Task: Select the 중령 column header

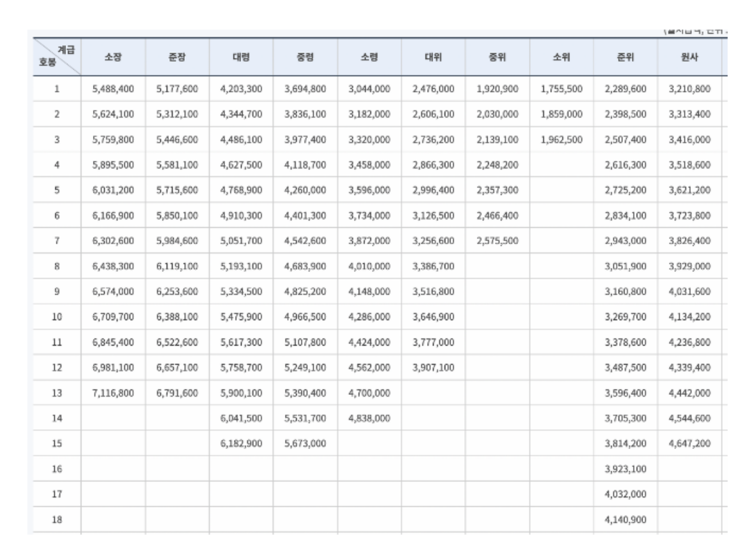Action: [x=305, y=57]
